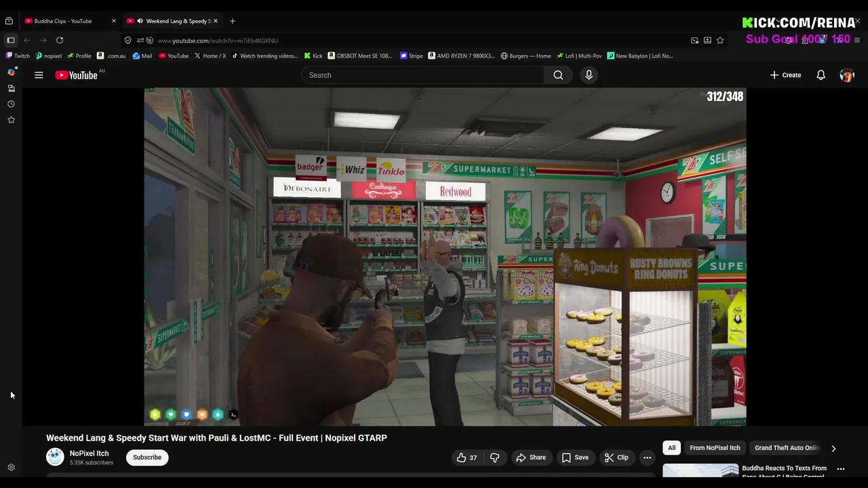Select the From NoPixel Itch chip

click(x=715, y=448)
